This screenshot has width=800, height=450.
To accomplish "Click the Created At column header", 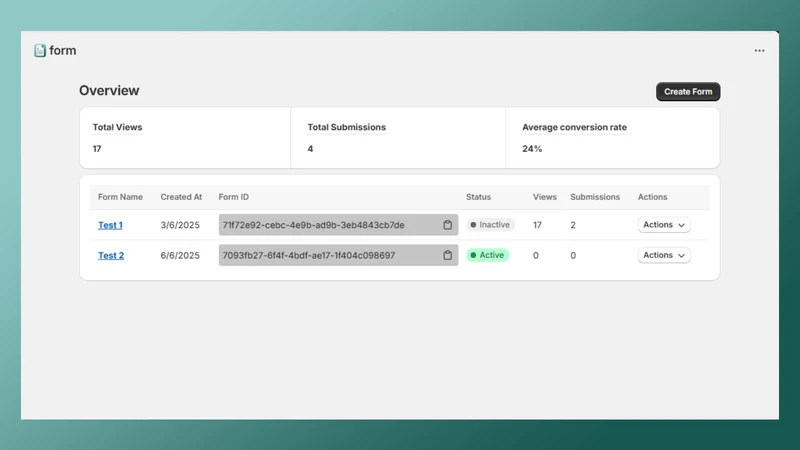I will click(x=181, y=197).
